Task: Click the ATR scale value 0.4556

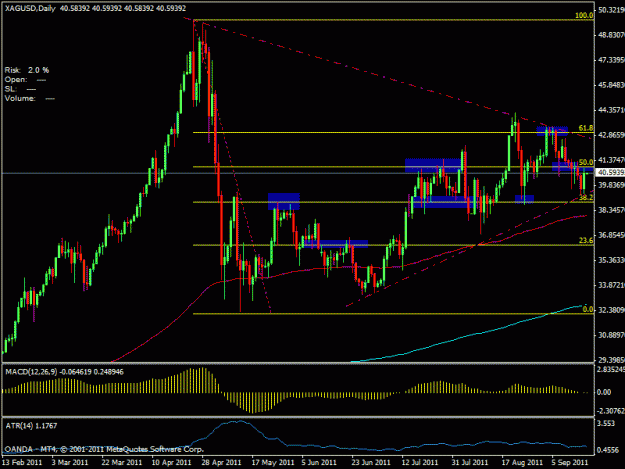Action: click(x=607, y=450)
